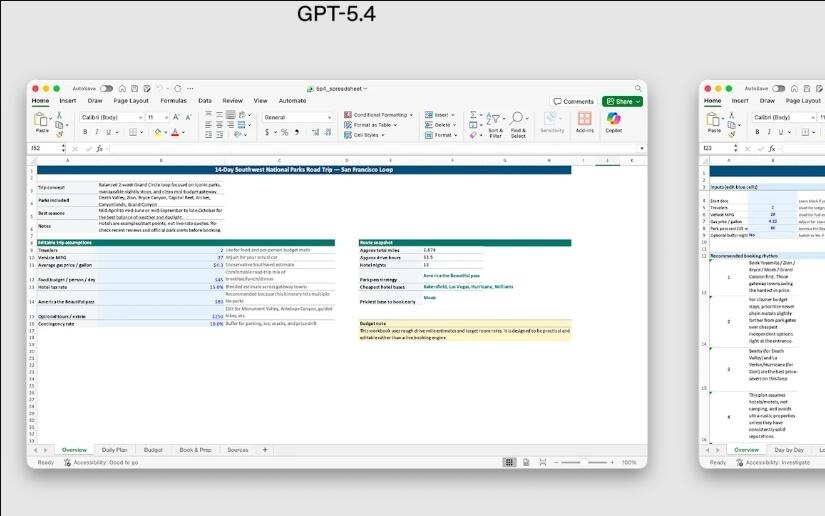Click the Comments button
Viewport: 825px width, 516px height.
574,101
